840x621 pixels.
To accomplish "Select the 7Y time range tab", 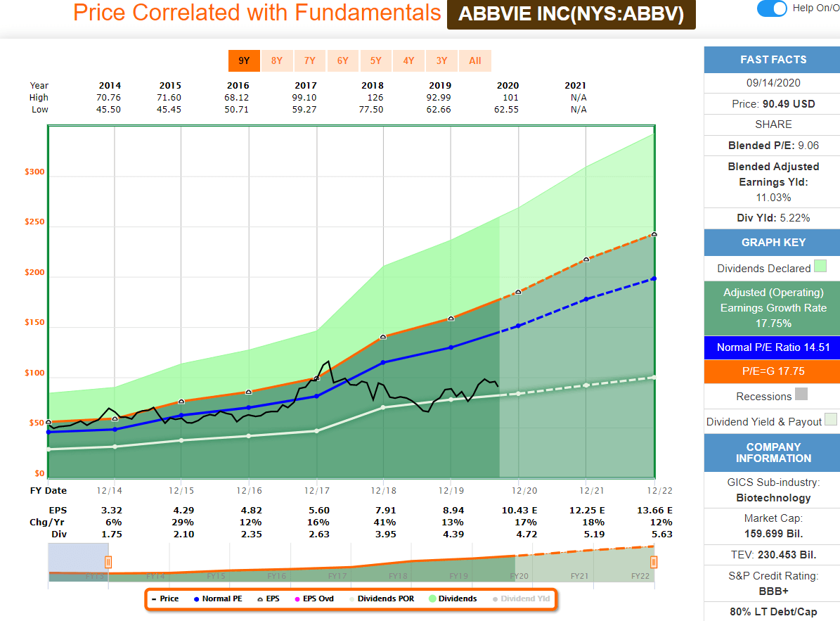I will (x=310, y=60).
